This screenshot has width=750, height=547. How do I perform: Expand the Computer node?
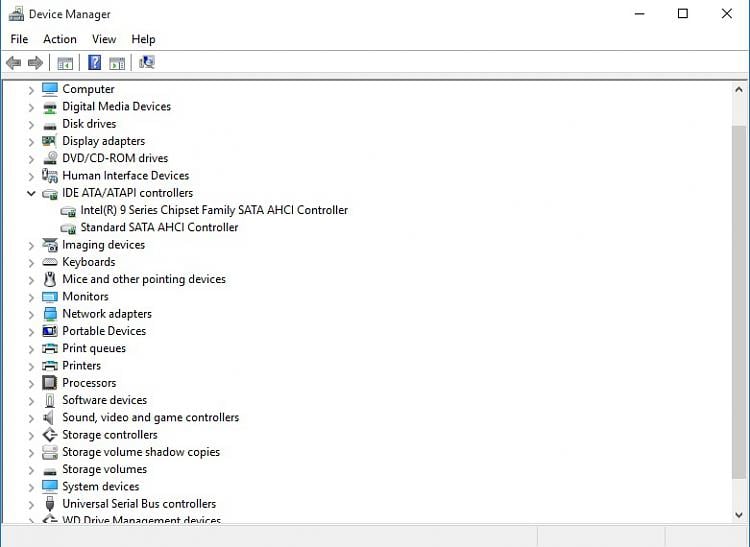pyautogui.click(x=31, y=90)
